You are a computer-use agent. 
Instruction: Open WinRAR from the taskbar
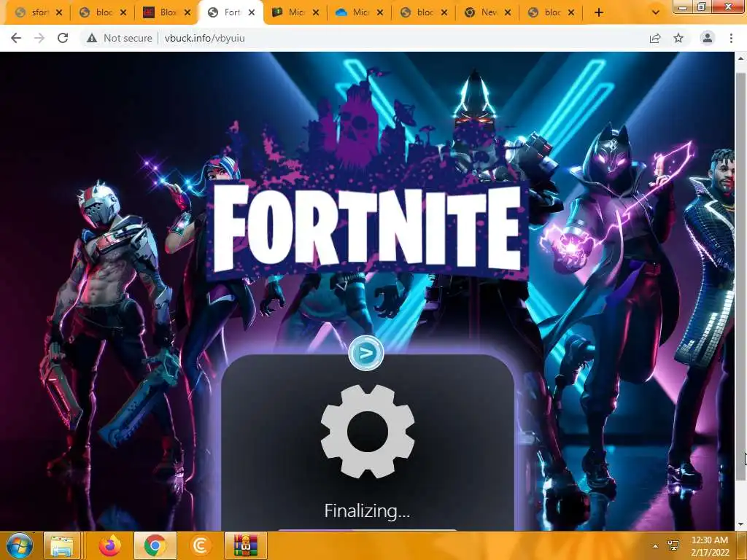(x=246, y=545)
